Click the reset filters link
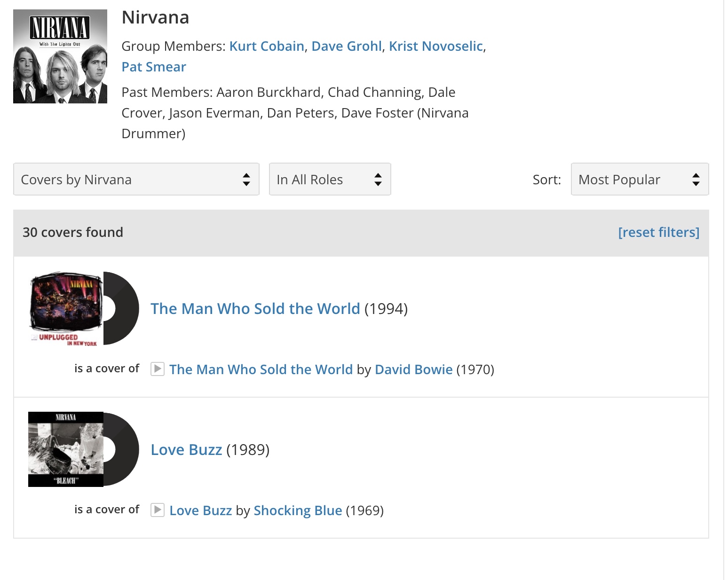The image size is (728, 580). 658,232
